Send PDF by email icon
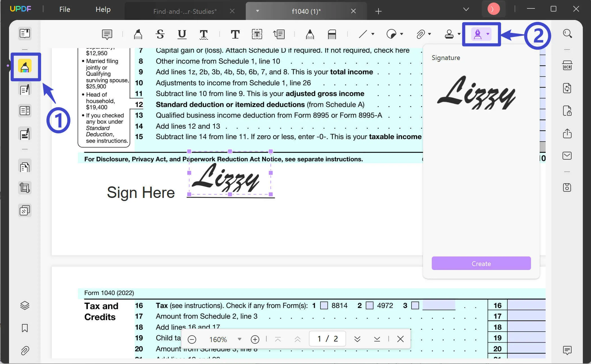The image size is (591, 364). [567, 156]
